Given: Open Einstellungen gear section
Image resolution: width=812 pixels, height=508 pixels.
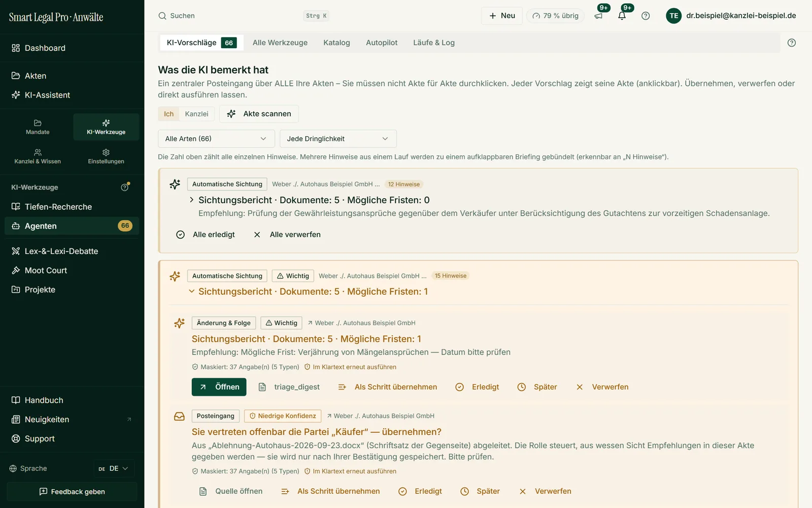Looking at the screenshot, I should coord(106,156).
